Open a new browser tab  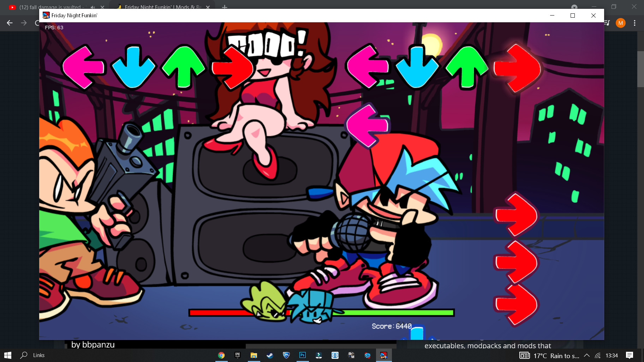point(225,7)
